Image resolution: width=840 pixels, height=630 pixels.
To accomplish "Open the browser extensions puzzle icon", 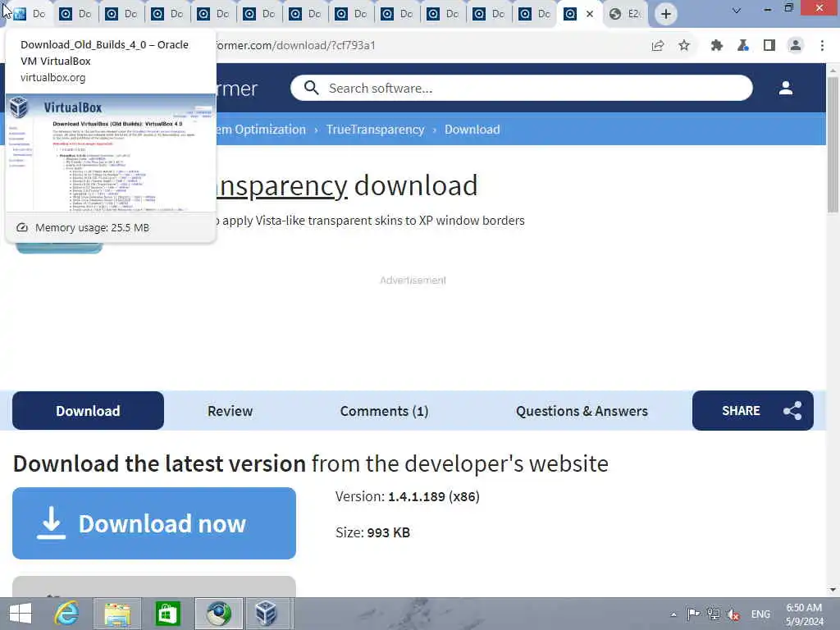I will (717, 46).
